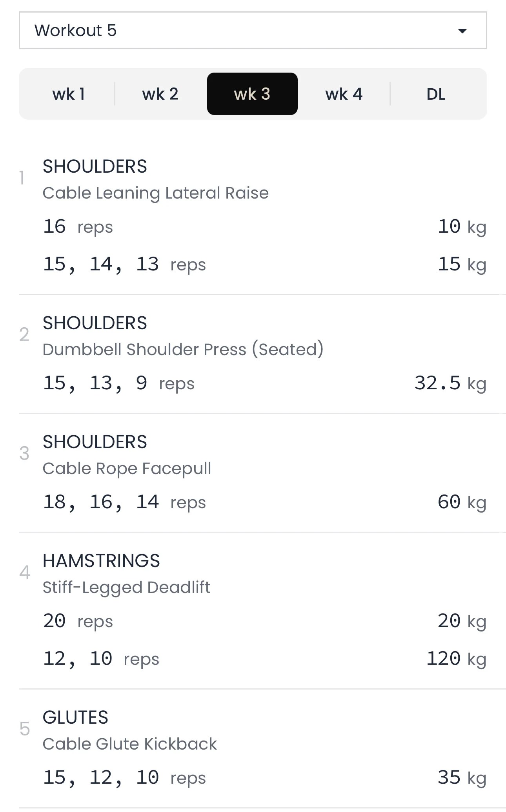
Task: Open the Workout 5 dropdown arrow
Action: [x=462, y=31]
